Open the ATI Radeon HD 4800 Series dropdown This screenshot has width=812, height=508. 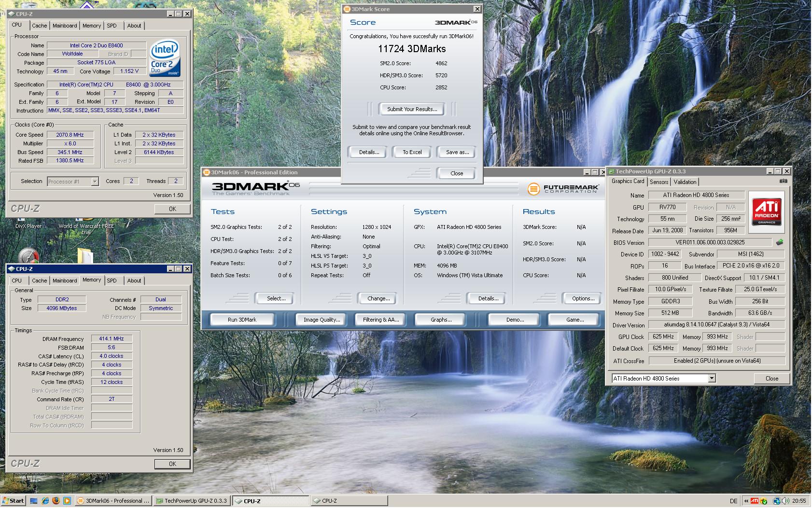click(663, 379)
